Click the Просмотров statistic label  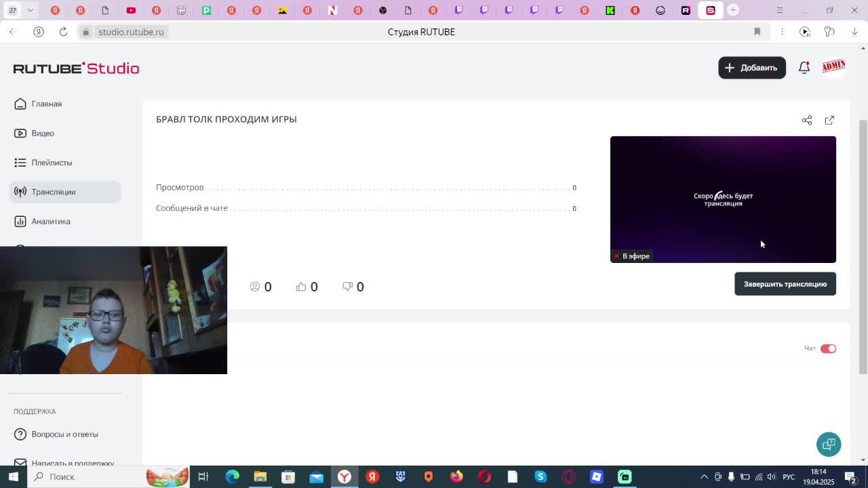[x=180, y=187]
